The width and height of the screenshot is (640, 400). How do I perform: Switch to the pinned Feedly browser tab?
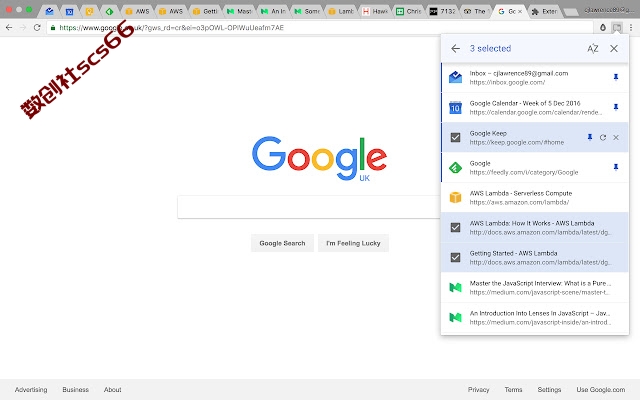click(109, 11)
